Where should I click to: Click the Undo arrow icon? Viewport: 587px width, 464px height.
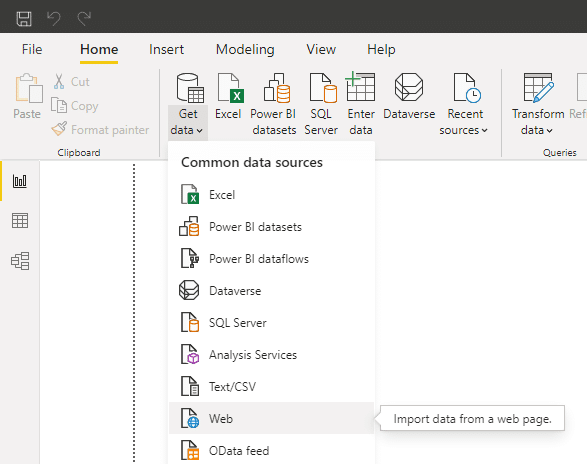[x=54, y=18]
